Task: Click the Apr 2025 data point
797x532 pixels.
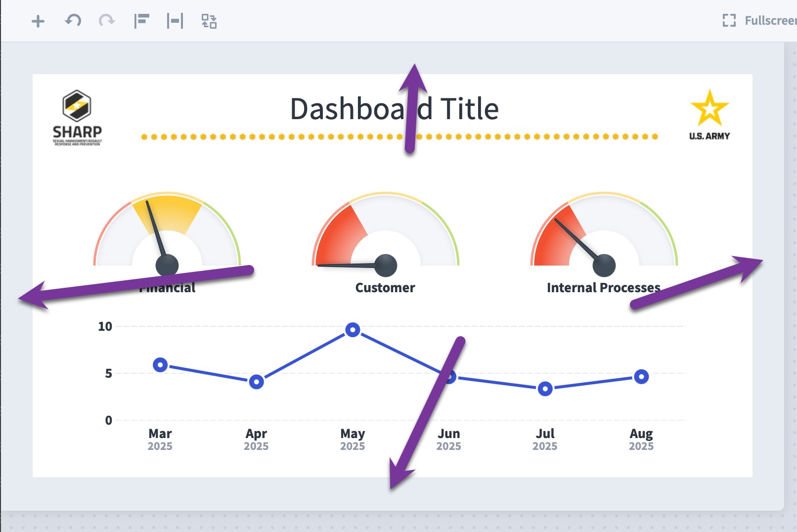Action: click(x=256, y=382)
